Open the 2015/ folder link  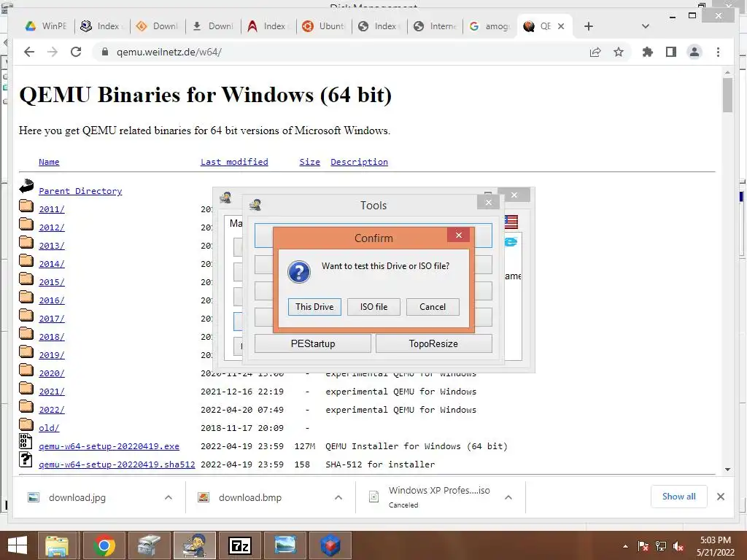[52, 282]
